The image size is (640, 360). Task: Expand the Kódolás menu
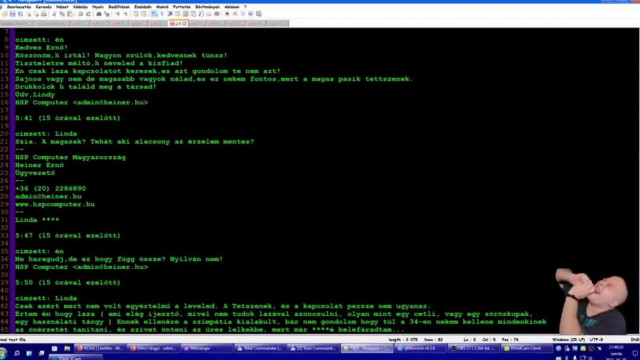[x=80, y=7]
